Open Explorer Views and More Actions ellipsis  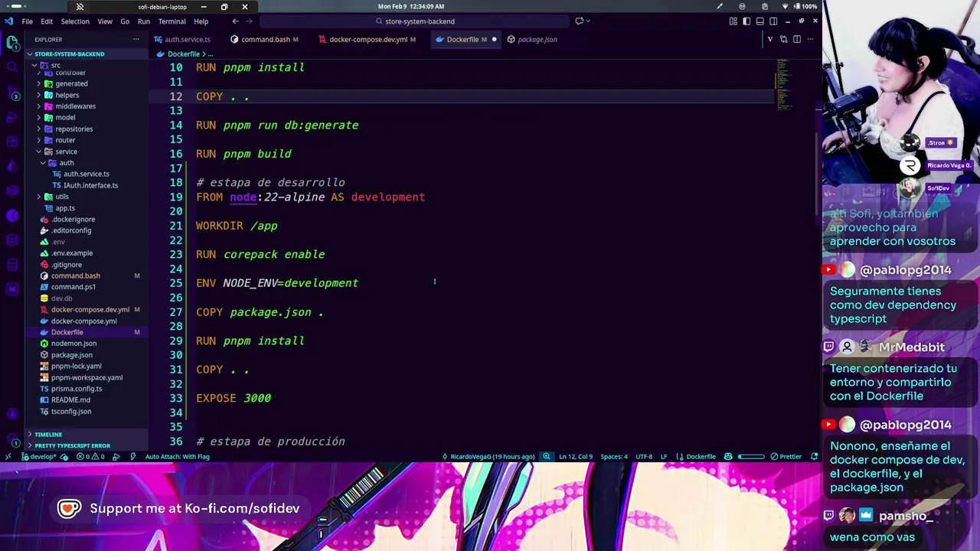coord(136,39)
